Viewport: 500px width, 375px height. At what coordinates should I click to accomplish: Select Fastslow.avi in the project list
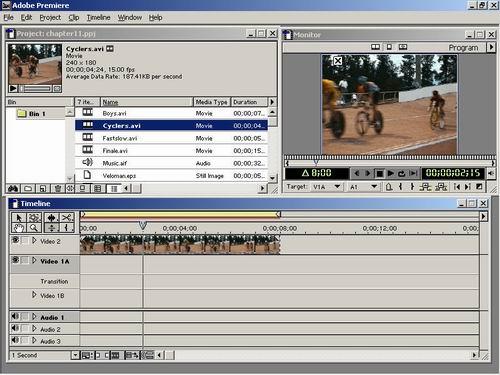pyautogui.click(x=171, y=138)
